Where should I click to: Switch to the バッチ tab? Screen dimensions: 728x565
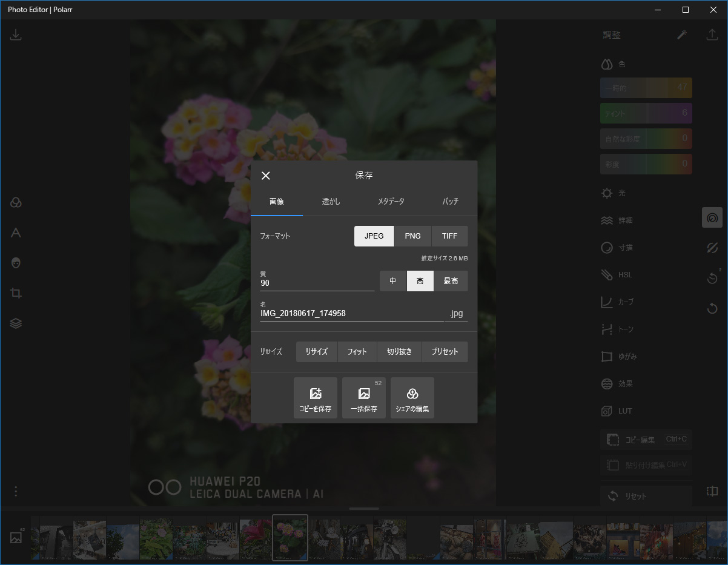click(x=450, y=201)
